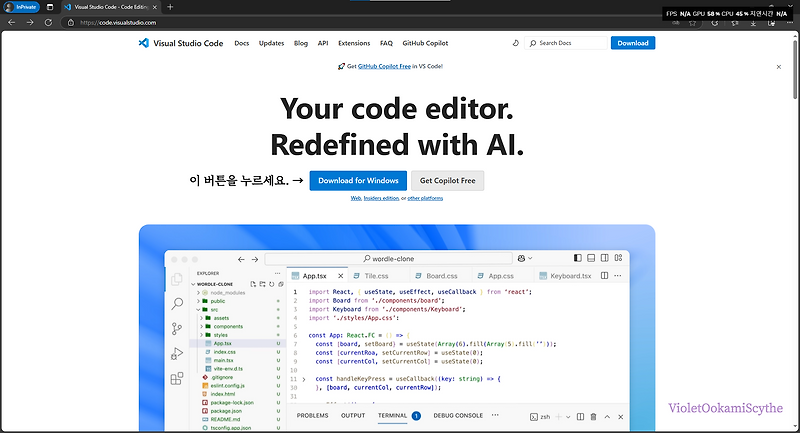Open a new browser tab
Viewport: 800px width, 433px height.
(x=170, y=7)
